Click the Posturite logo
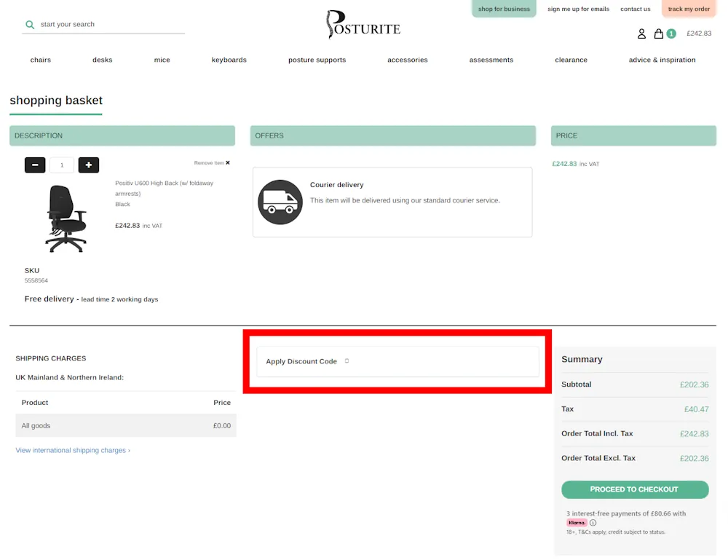Image resolution: width=728 pixels, height=560 pixels. (363, 25)
